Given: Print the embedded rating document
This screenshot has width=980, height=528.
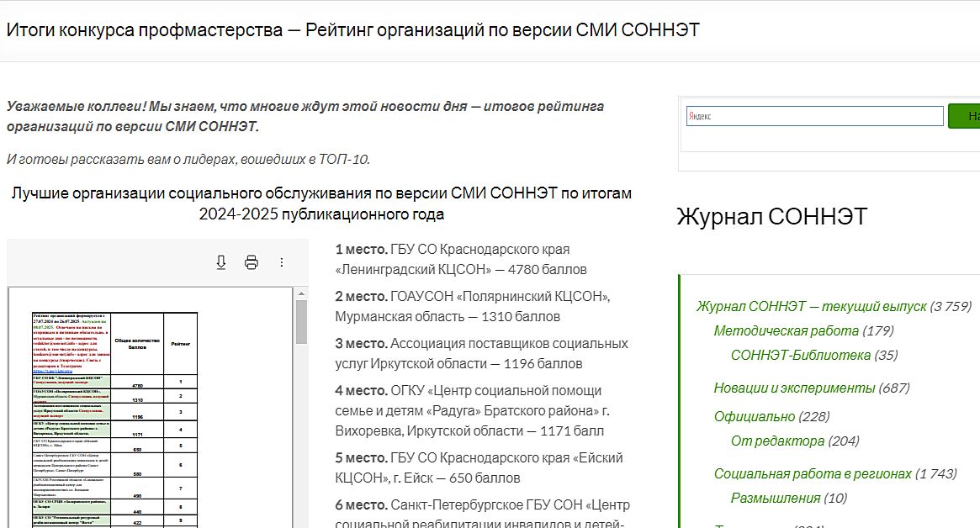Looking at the screenshot, I should (x=251, y=262).
